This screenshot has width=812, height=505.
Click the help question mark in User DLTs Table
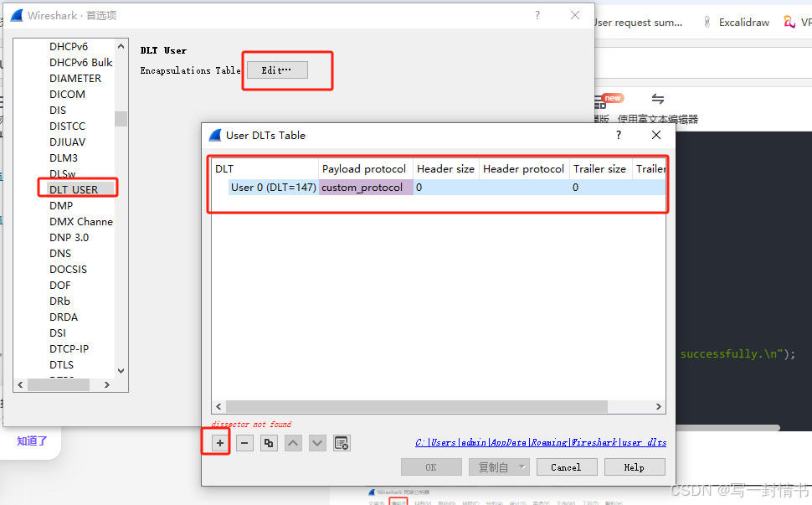coord(619,135)
